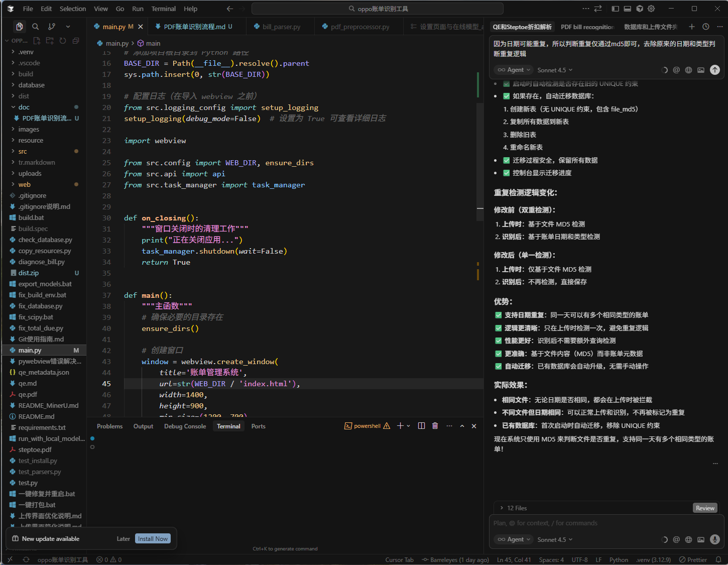Split the terminal pane
Image resolution: width=728 pixels, height=565 pixels.
click(x=421, y=426)
